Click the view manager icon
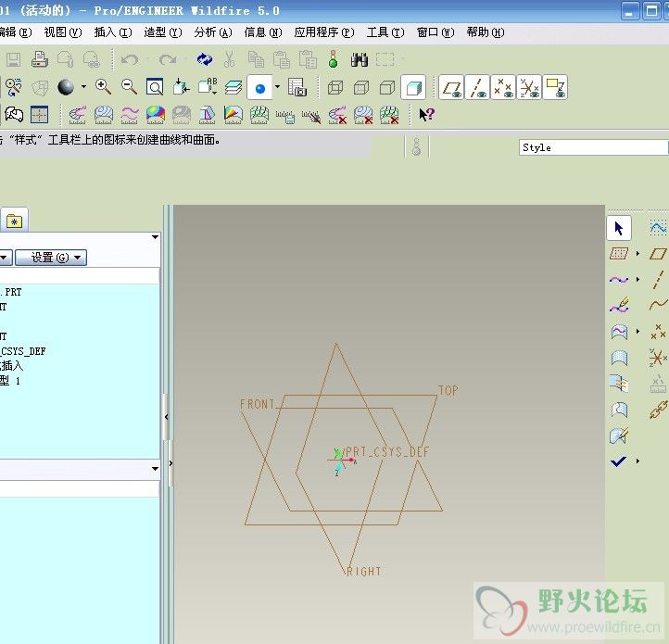Viewport: 669px width, 644px height. pos(297,87)
